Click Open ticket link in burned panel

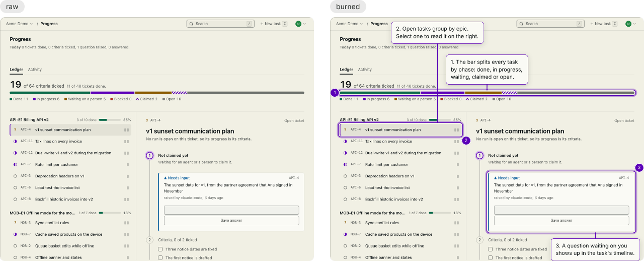[x=624, y=121]
